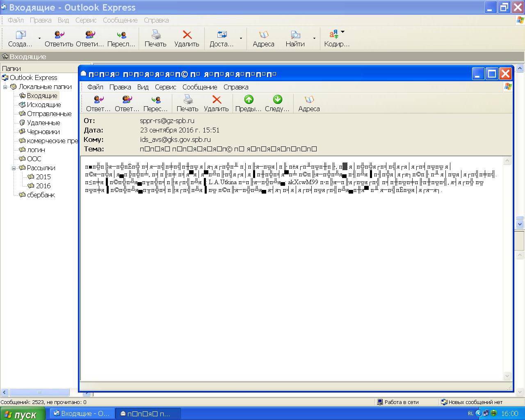Open Адреса in the main Outlook toolbar
Screen dimensions: 525x420
click(x=263, y=39)
